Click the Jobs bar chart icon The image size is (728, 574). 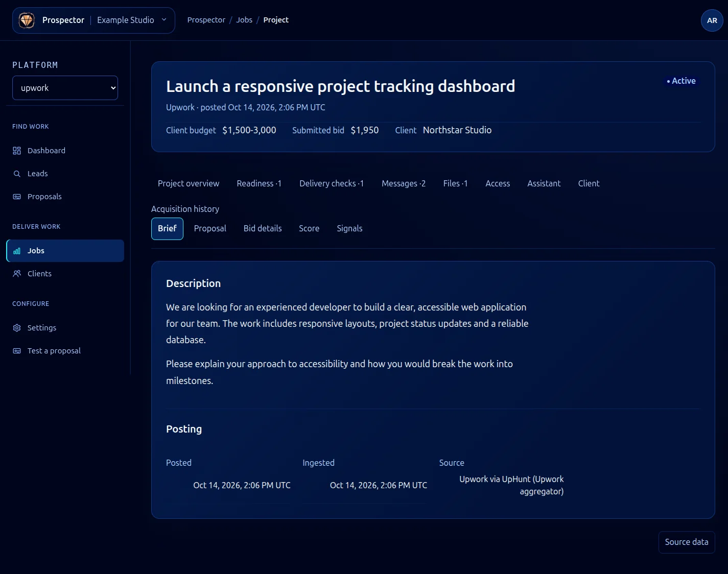point(17,251)
